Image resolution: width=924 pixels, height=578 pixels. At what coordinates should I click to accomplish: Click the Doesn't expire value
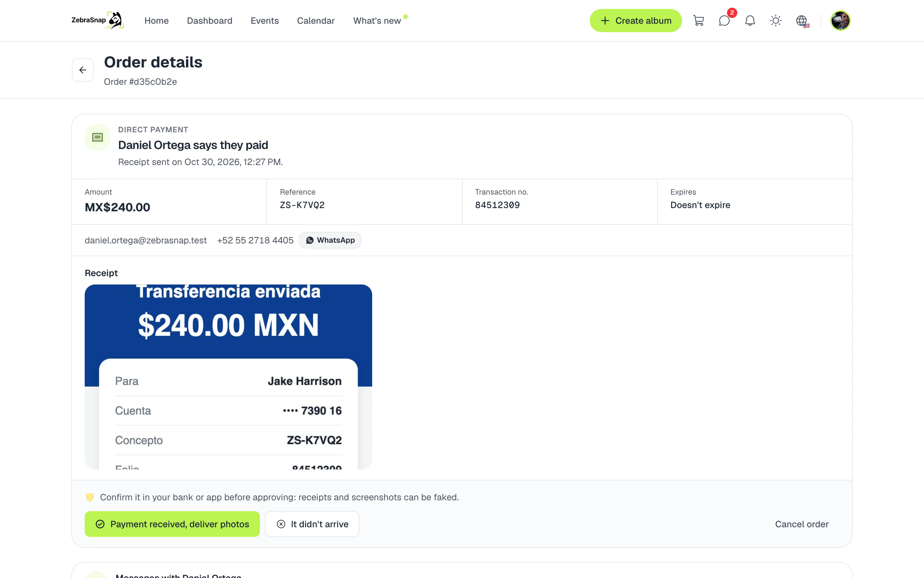point(700,205)
